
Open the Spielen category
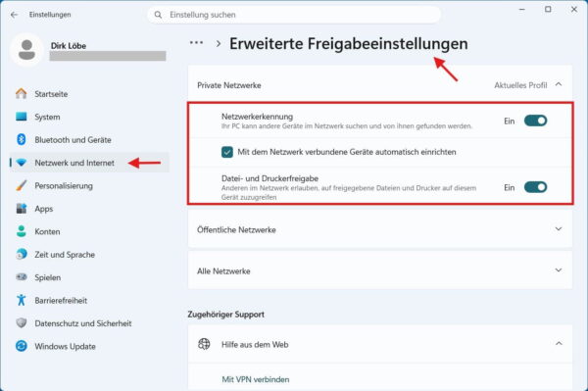(89, 277)
